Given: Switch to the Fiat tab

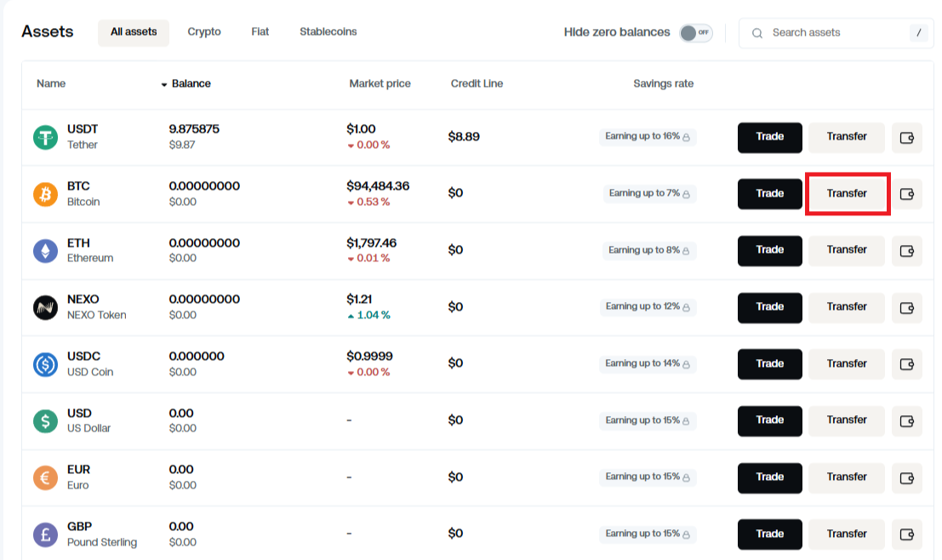Looking at the screenshot, I should pyautogui.click(x=260, y=31).
